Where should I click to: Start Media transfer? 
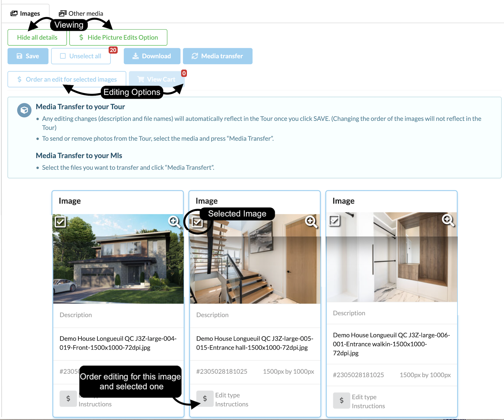pos(218,56)
